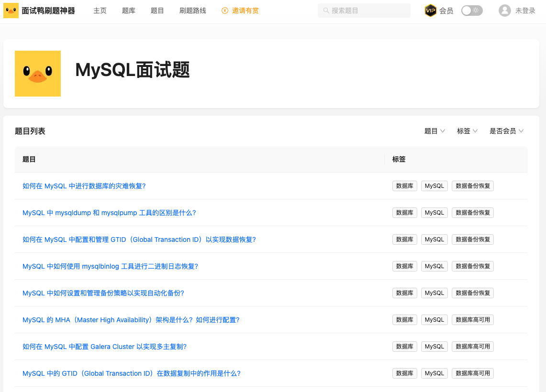Open mysqldump 和 mysqlpump 区别 question
The width and height of the screenshot is (546, 392).
coord(109,213)
